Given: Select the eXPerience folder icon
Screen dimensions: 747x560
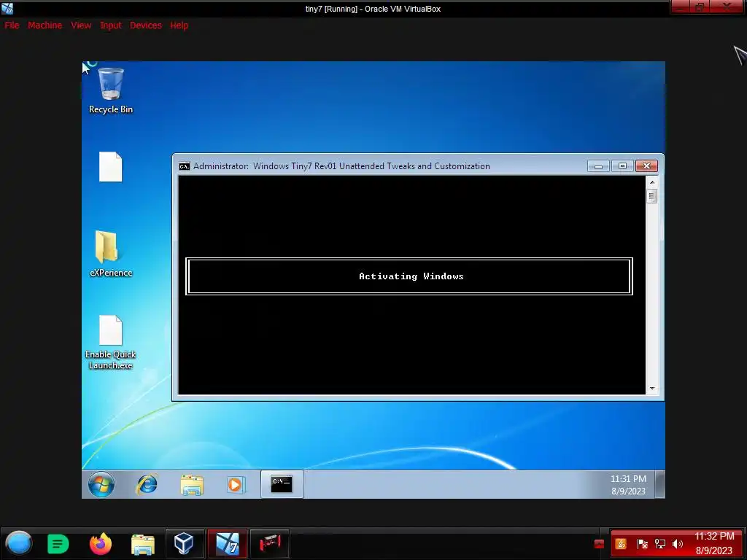Looking at the screenshot, I should [x=111, y=254].
